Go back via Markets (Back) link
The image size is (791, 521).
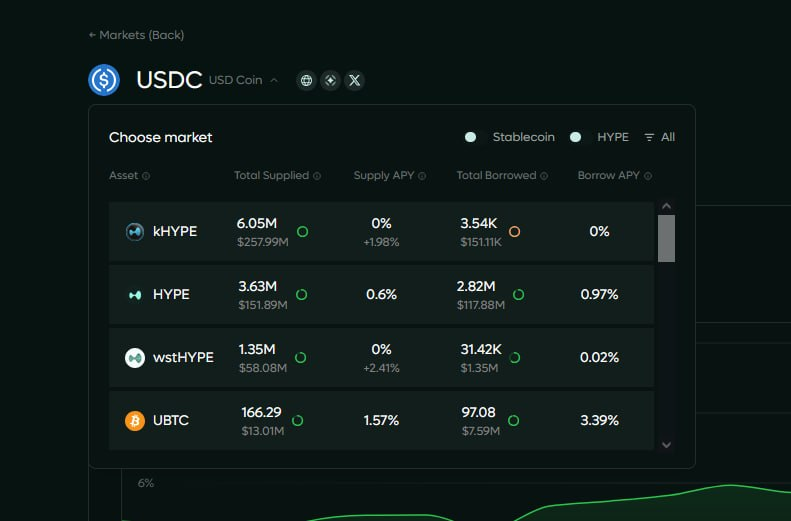click(x=136, y=35)
